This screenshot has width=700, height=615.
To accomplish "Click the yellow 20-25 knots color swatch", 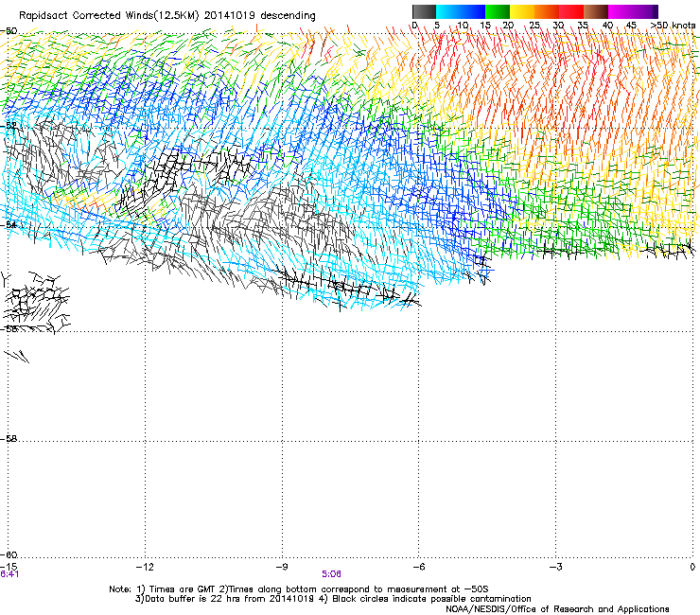I will tap(522, 11).
